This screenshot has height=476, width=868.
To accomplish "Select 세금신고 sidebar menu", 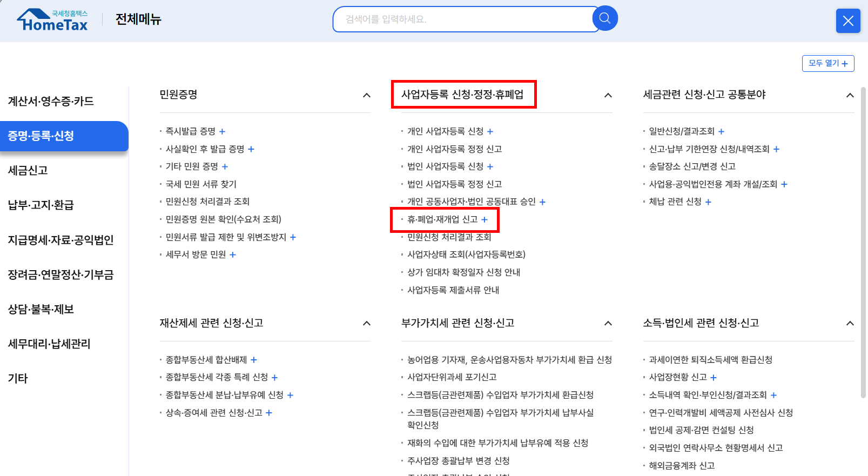I will 28,170.
